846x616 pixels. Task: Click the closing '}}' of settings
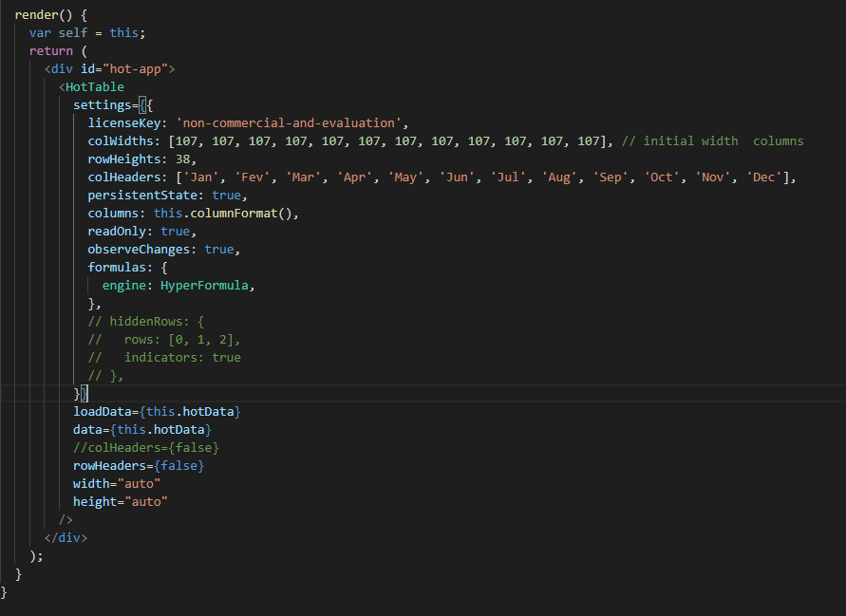click(x=81, y=394)
